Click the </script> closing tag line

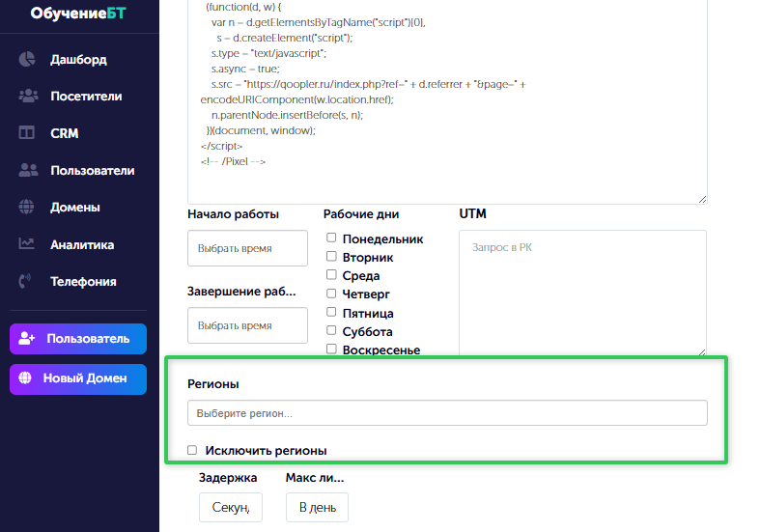(221, 146)
